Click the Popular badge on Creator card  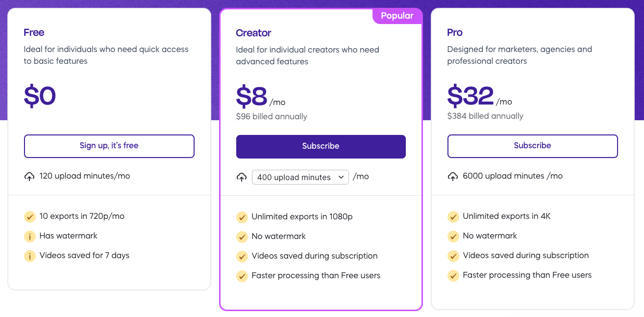pyautogui.click(x=397, y=16)
